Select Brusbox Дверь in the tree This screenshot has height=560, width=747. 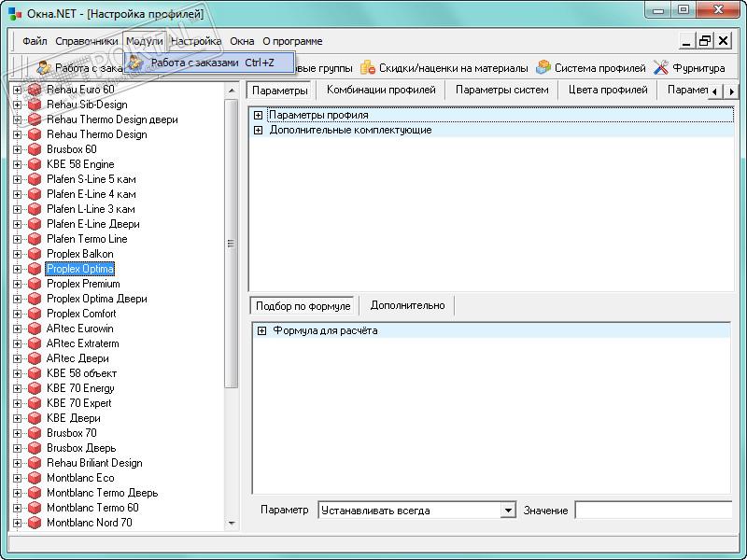81,448
